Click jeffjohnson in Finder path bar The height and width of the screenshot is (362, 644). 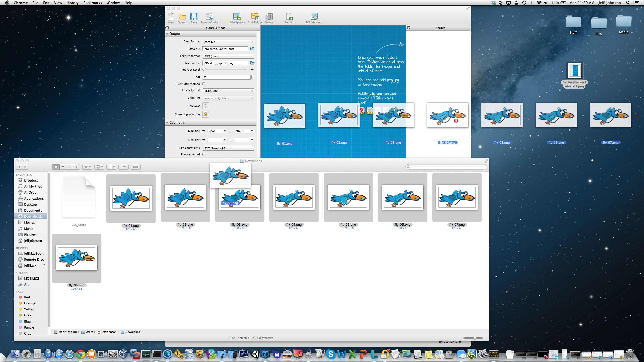[107, 332]
